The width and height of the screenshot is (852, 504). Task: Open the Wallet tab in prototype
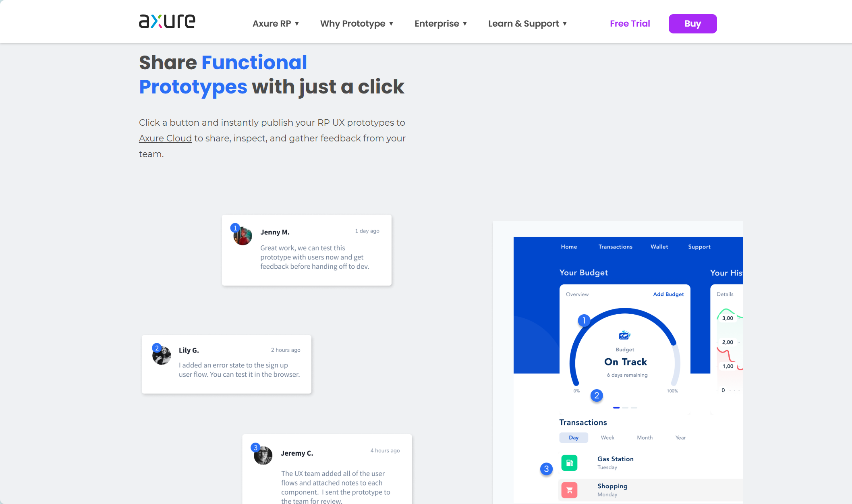click(659, 247)
